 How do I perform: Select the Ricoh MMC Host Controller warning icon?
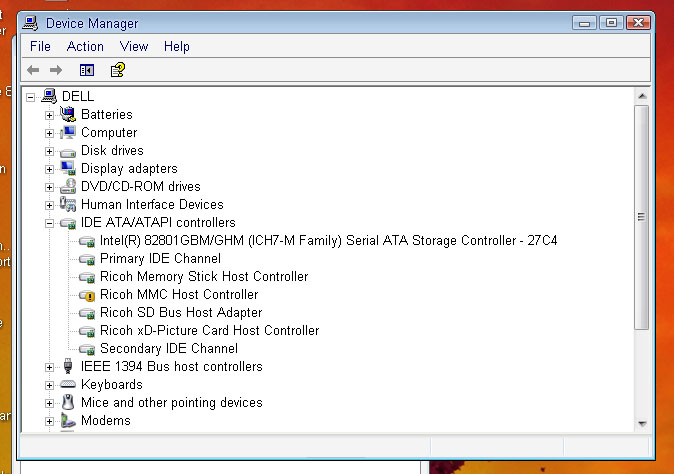(x=87, y=295)
